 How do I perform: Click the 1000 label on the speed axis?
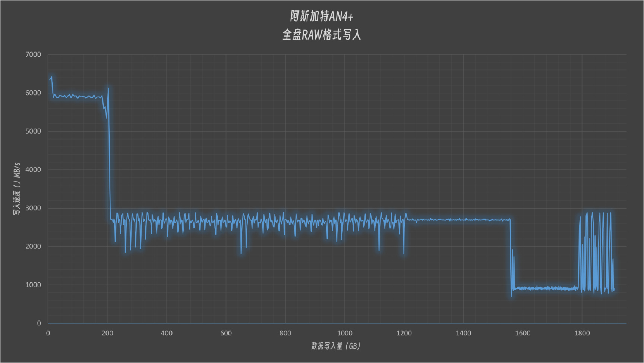pos(33,285)
